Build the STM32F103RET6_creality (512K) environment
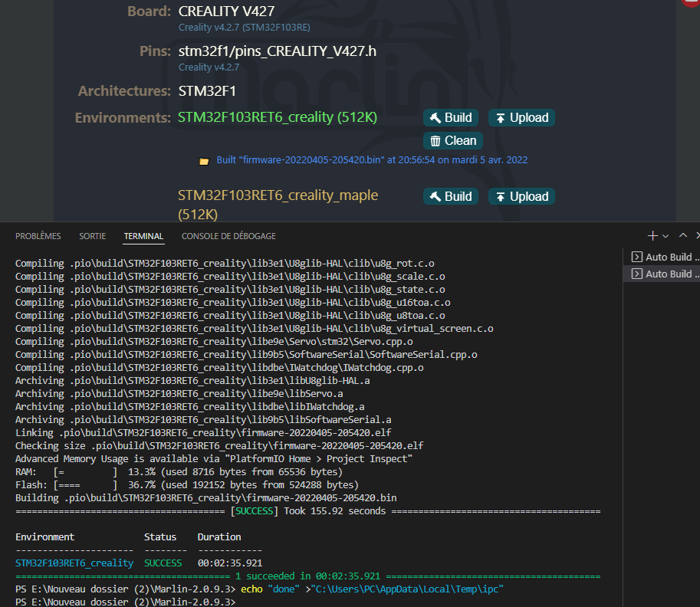 coord(451,118)
